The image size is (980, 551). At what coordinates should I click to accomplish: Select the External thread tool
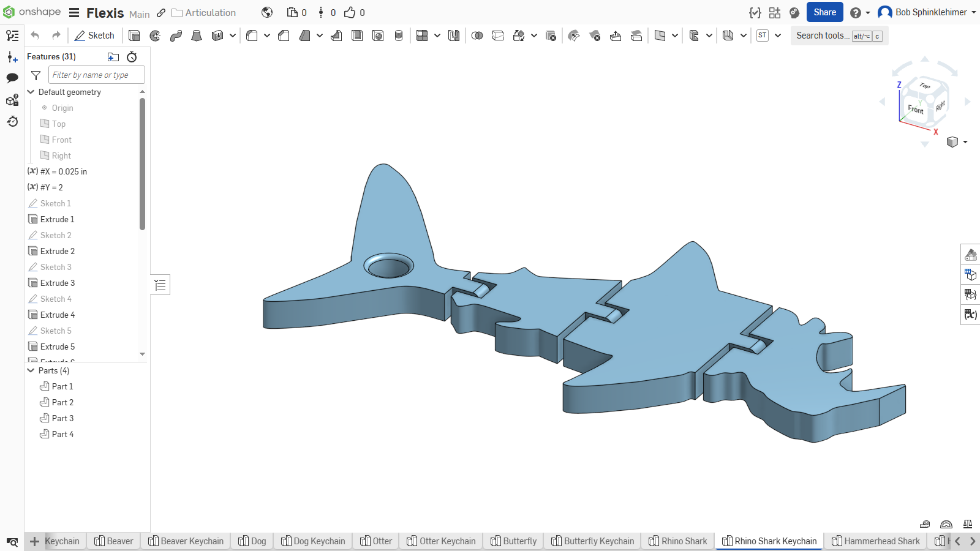coord(399,36)
